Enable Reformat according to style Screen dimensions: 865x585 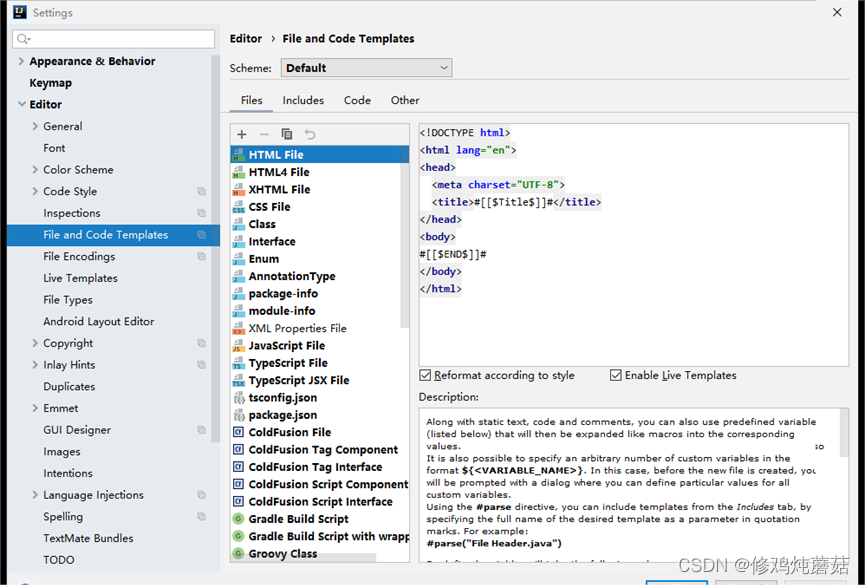424,375
